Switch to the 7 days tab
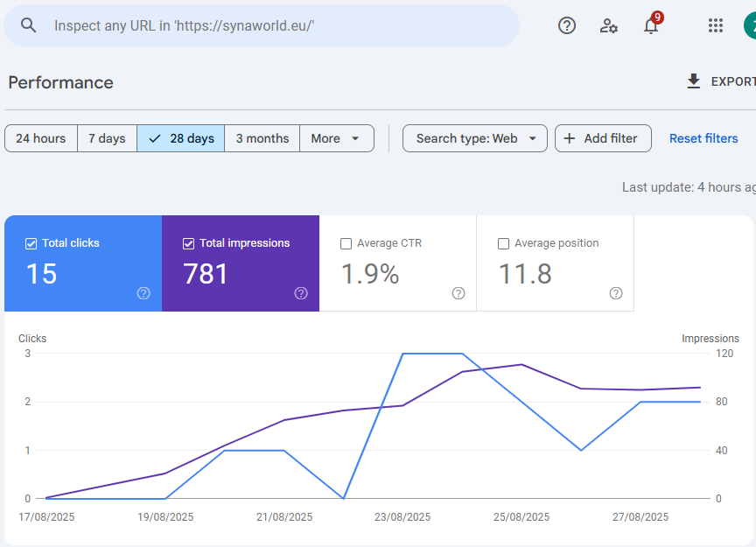The height and width of the screenshot is (547, 756). 107,137
